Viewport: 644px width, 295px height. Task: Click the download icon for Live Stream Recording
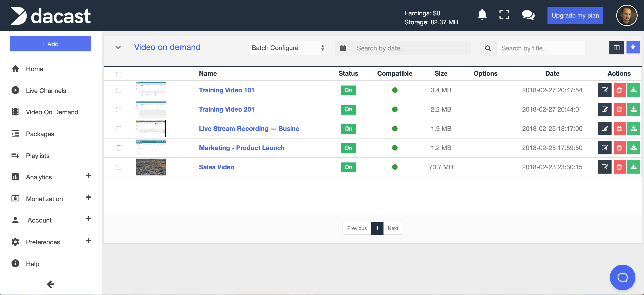pyautogui.click(x=634, y=128)
